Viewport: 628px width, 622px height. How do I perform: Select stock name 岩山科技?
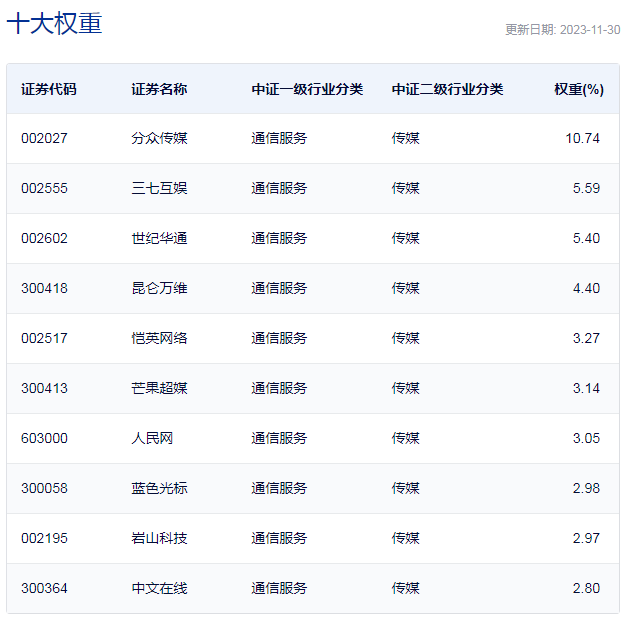pos(159,538)
